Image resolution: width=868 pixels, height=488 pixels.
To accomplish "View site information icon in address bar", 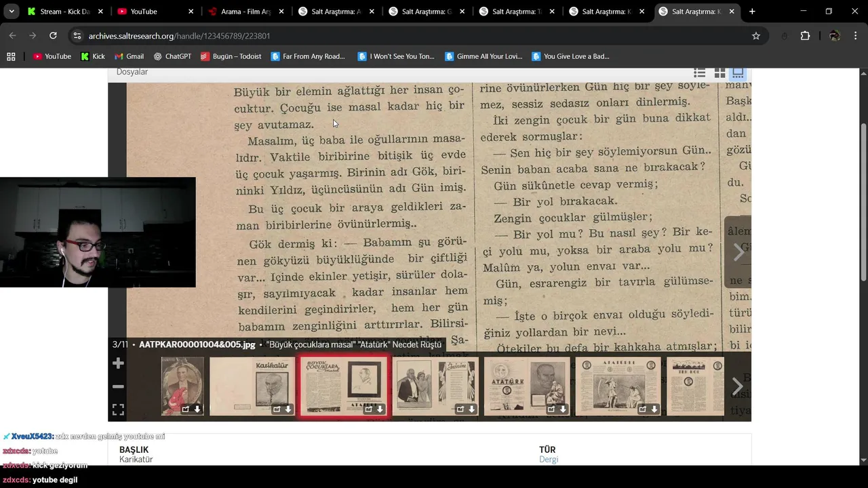I will pyautogui.click(x=77, y=36).
